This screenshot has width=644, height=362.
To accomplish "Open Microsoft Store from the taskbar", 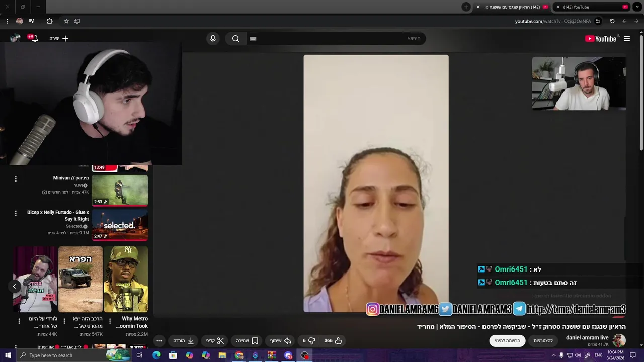I will (x=173, y=355).
